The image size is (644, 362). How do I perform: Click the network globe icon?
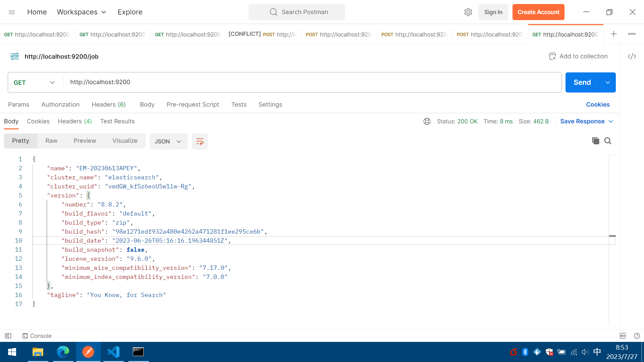(427, 121)
